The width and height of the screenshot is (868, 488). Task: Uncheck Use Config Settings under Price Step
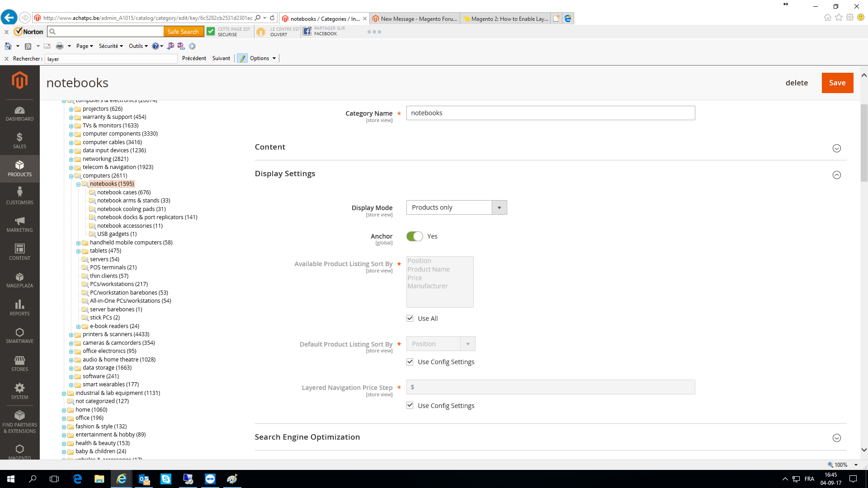tap(410, 405)
